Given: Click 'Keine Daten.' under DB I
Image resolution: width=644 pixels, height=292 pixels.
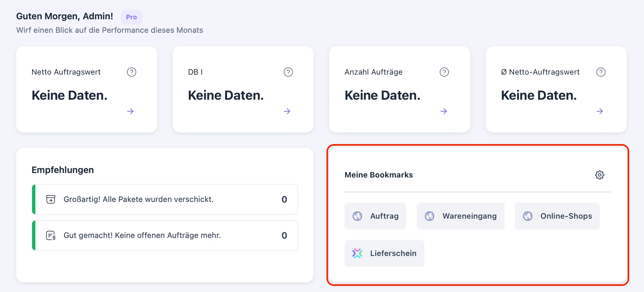Looking at the screenshot, I should tap(226, 95).
